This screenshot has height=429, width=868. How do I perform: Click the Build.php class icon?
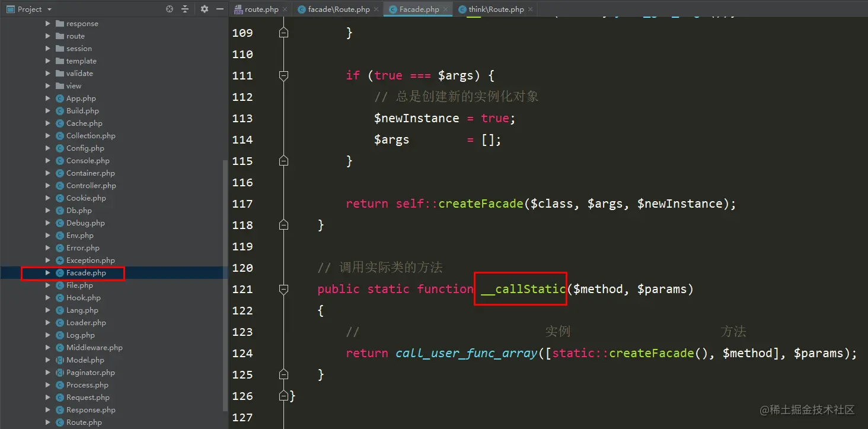(x=60, y=111)
